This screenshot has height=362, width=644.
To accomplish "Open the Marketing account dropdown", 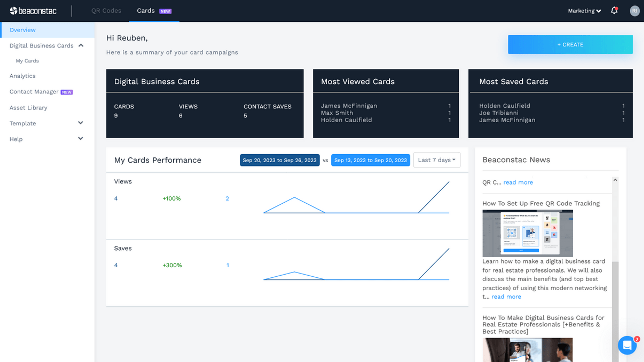I will click(584, 11).
